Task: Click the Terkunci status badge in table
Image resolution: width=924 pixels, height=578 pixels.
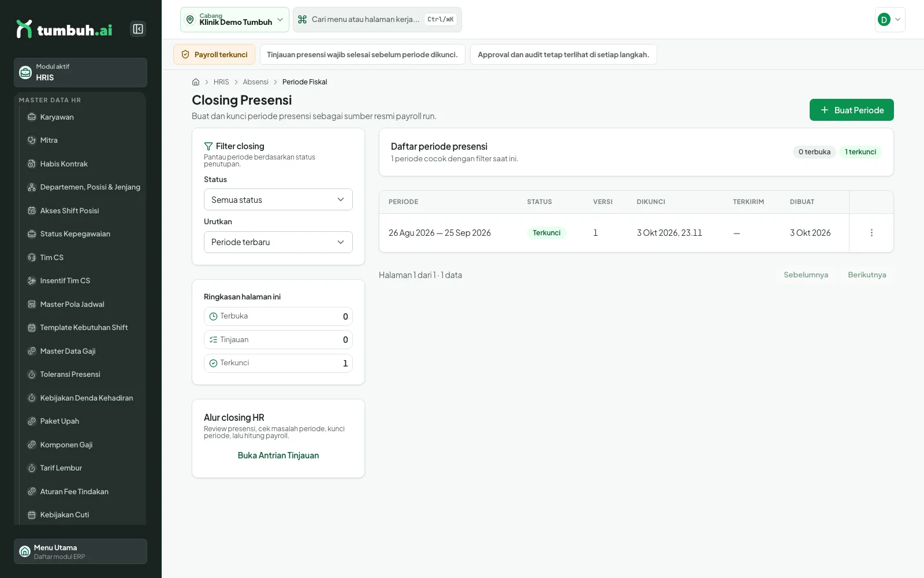Action: pos(546,233)
